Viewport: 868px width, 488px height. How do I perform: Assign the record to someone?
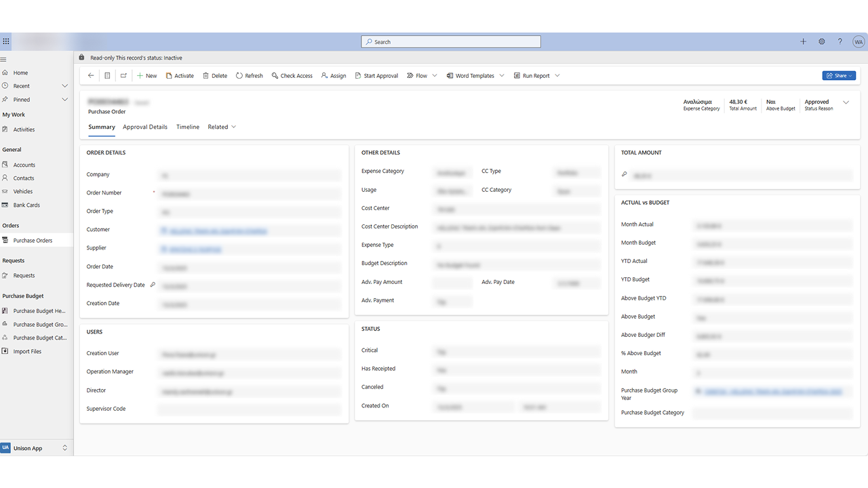(x=334, y=76)
